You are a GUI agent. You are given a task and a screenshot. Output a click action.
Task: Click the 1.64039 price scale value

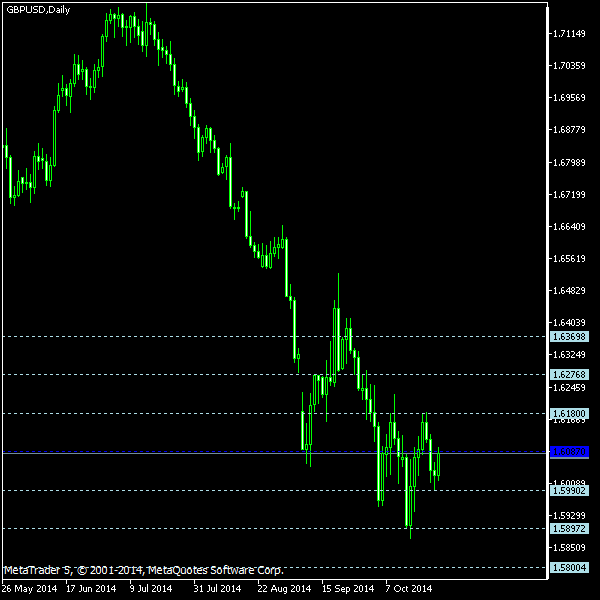(x=569, y=323)
